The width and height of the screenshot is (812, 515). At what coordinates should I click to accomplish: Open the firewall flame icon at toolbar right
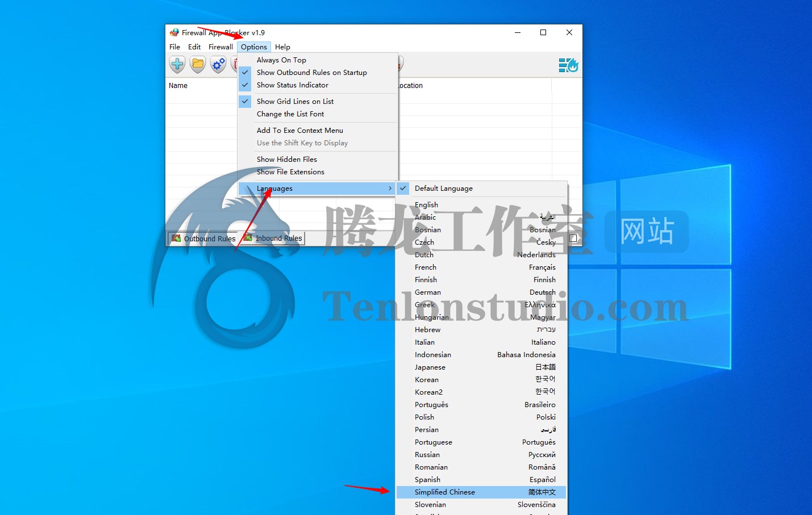point(568,65)
